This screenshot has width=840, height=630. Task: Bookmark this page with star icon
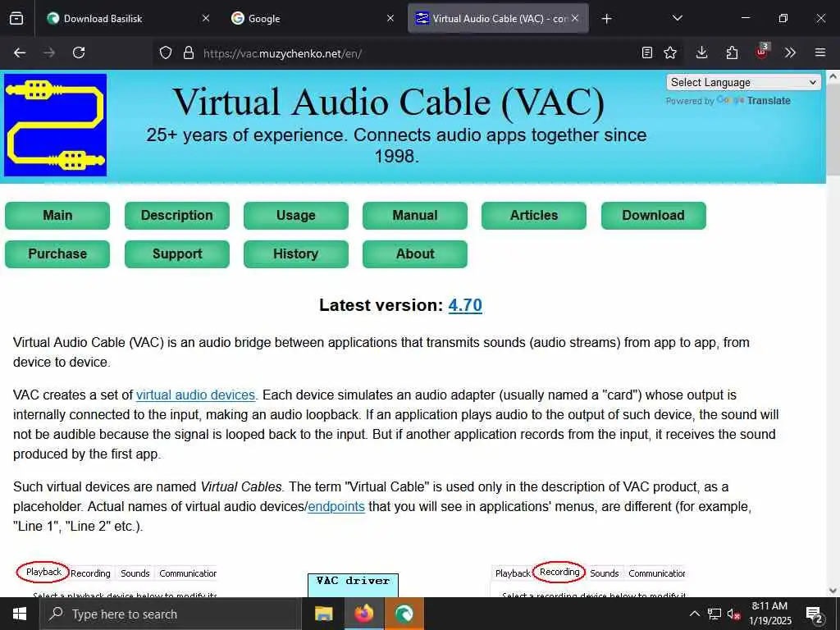tap(670, 52)
